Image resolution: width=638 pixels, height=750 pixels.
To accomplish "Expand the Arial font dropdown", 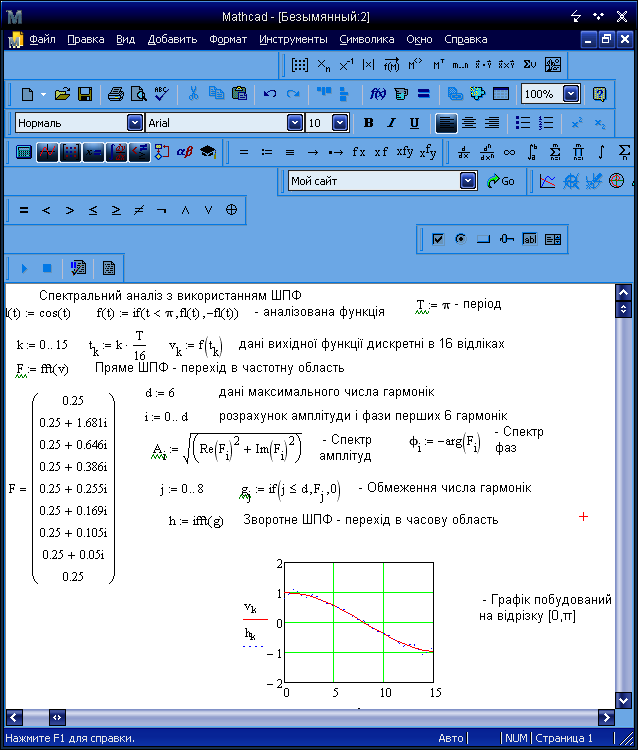I will point(295,123).
